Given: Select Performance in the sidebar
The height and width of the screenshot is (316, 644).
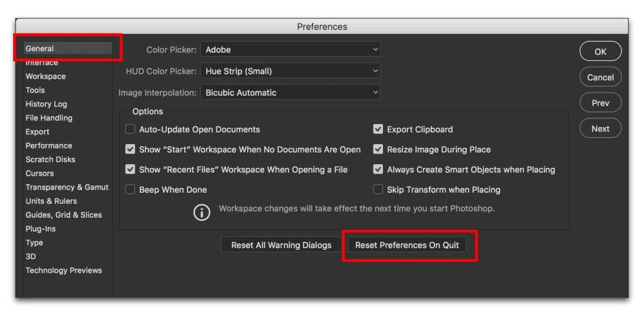Looking at the screenshot, I should tap(48, 145).
